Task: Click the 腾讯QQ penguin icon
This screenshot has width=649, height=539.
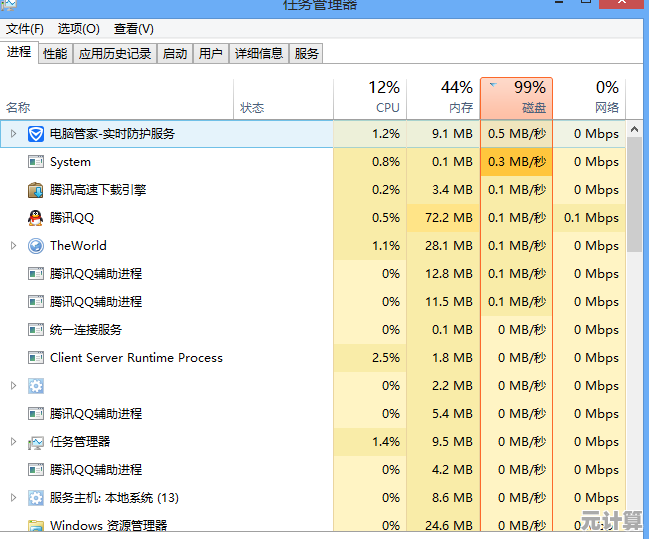Action: (36, 218)
